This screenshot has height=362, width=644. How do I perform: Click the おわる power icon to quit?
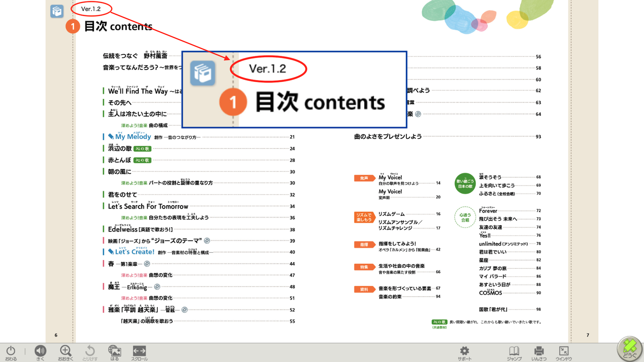[11, 352]
